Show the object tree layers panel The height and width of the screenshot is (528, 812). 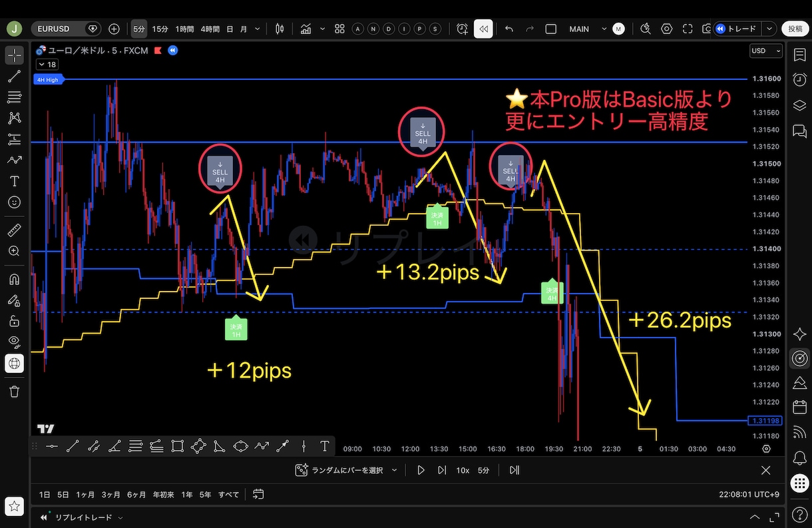pos(799,105)
